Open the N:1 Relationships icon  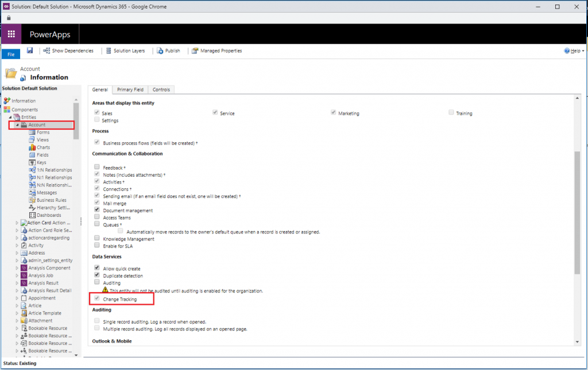point(32,177)
